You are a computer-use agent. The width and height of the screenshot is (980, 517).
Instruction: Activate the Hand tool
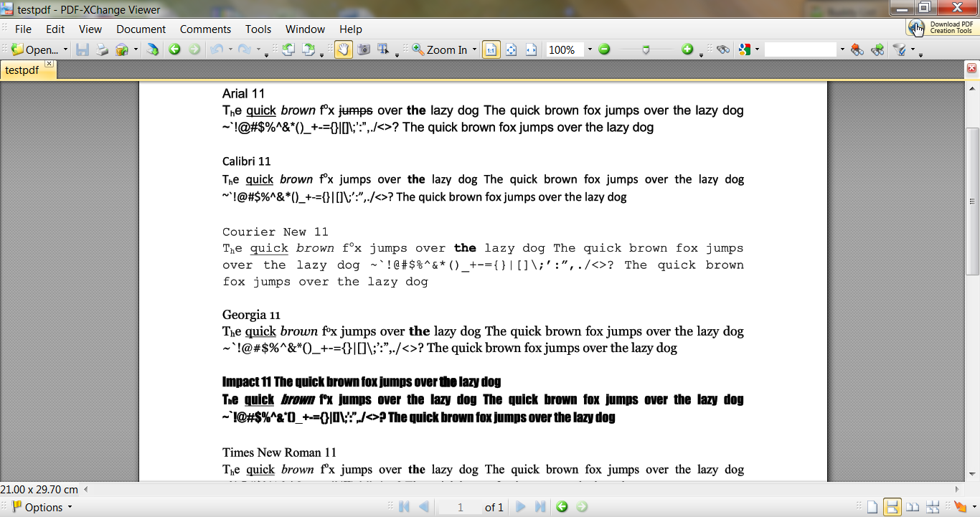pyautogui.click(x=344, y=49)
